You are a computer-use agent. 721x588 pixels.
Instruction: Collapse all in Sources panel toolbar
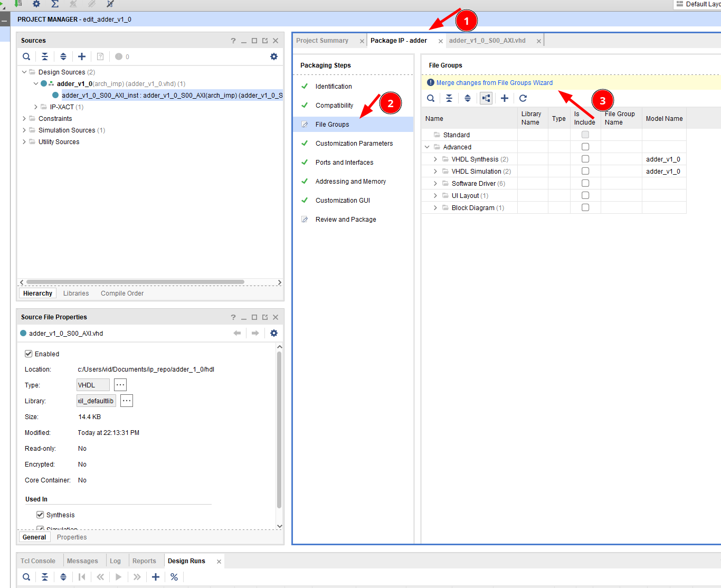[x=45, y=56]
